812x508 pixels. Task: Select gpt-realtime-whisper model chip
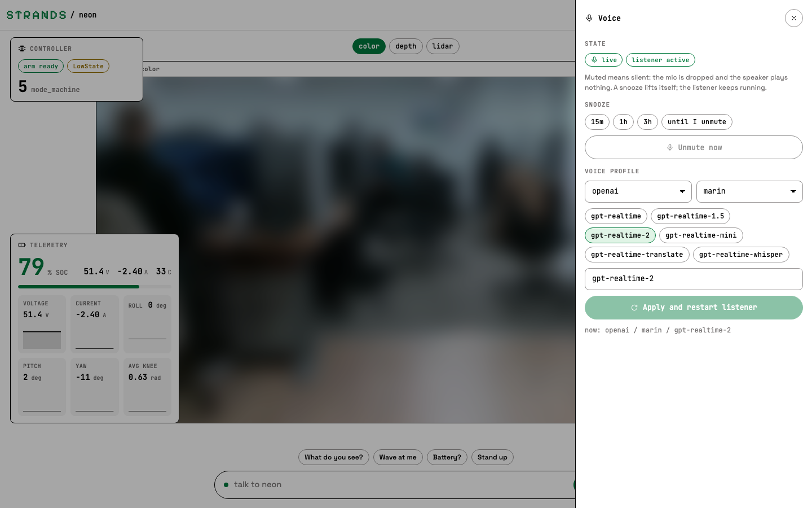(x=741, y=255)
